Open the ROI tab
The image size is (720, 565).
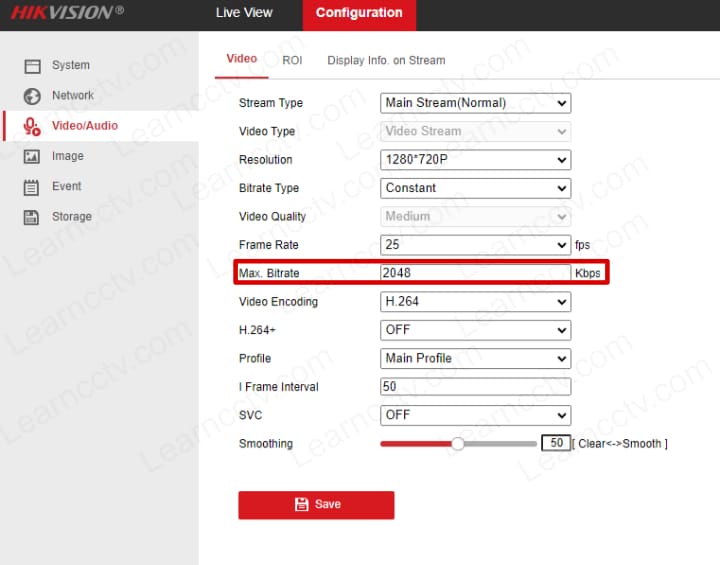(292, 60)
